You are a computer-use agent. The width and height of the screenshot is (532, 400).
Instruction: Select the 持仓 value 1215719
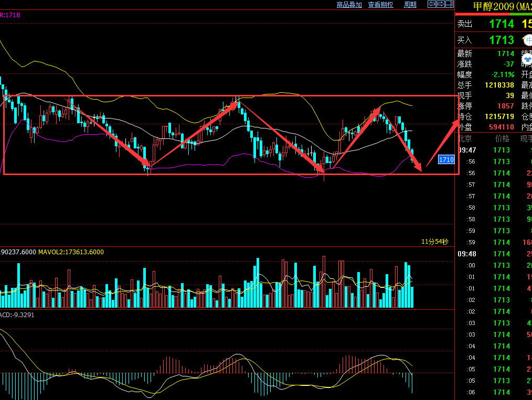(499, 116)
